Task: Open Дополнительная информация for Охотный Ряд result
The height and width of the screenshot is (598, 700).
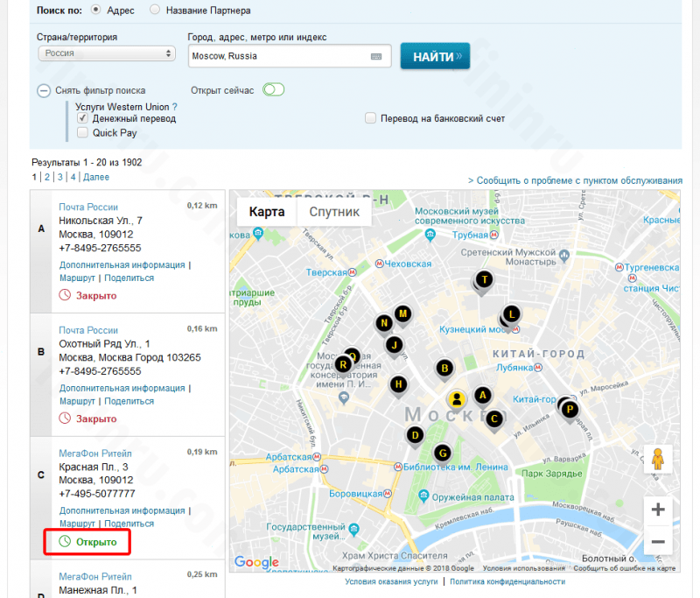Action: coord(122,388)
